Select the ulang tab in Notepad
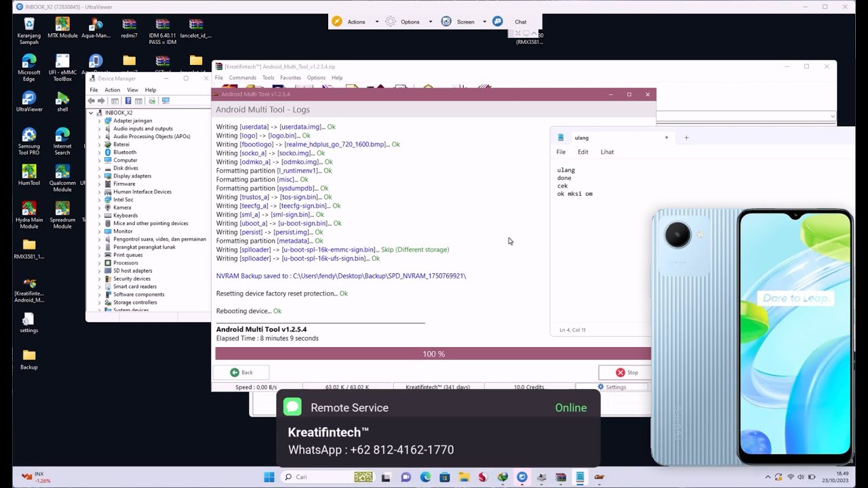Screen dimensions: 868x488 pos(614,138)
